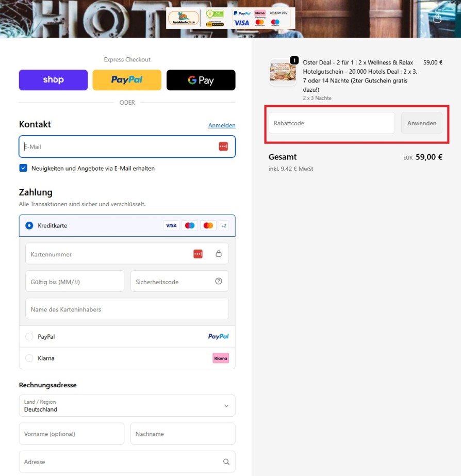This screenshot has height=476, width=461.
Task: Click the Anmelden link
Action: pos(222,125)
